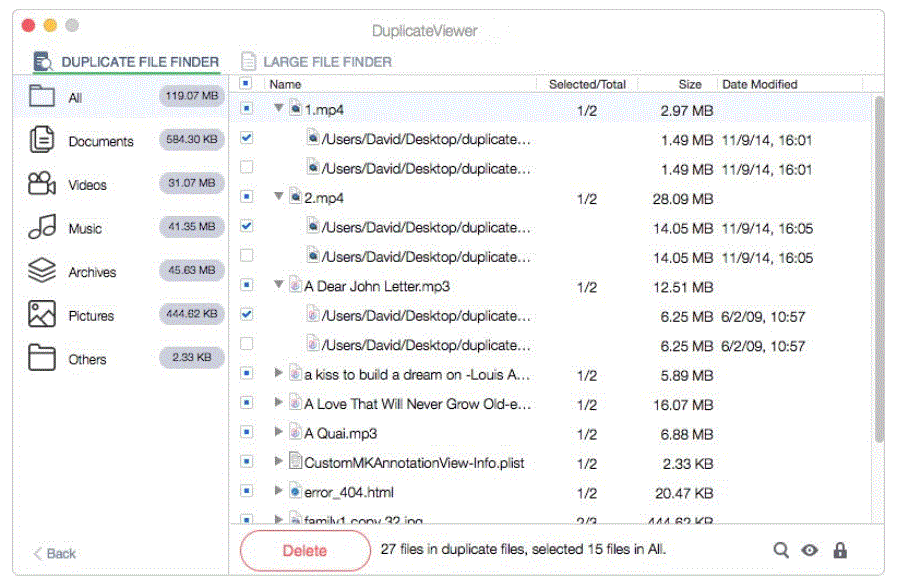The width and height of the screenshot is (897, 586).
Task: Click the A Quai.mp3 file icon
Action: (295, 432)
